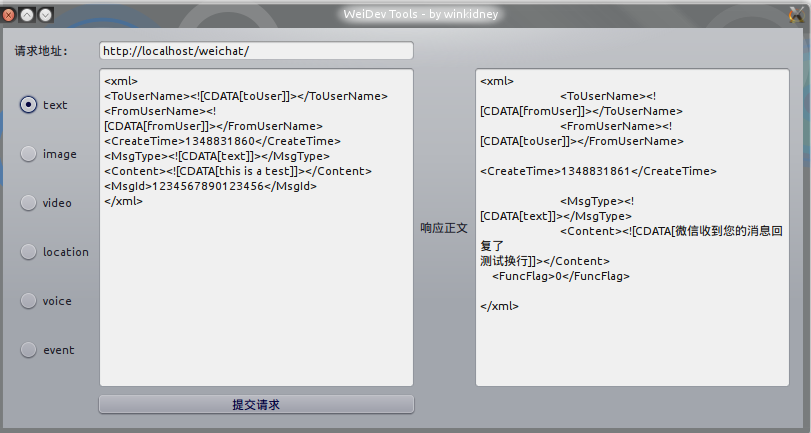Click the 请求地址 label

click(x=41, y=51)
